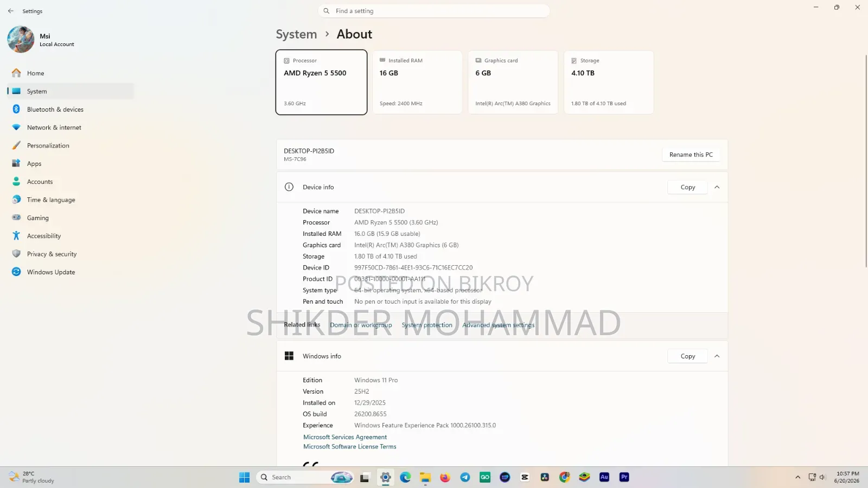Open Microsoft Software License Terms link
868x488 pixels.
[x=349, y=447]
